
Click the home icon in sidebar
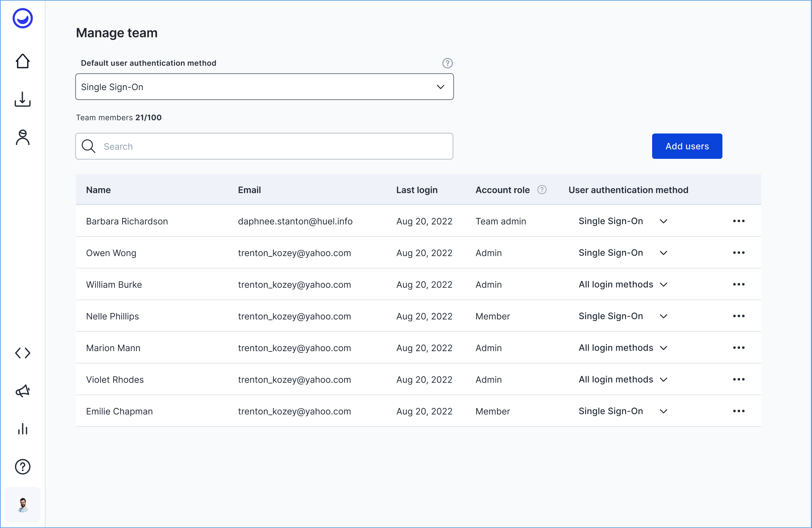click(22, 61)
